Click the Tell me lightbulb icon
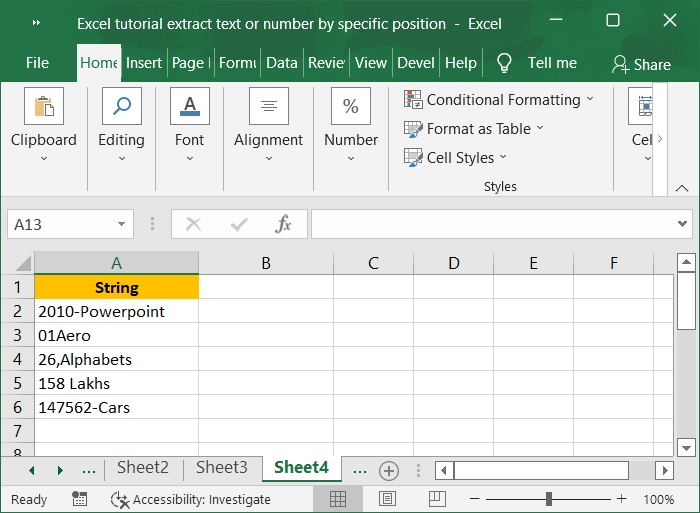This screenshot has height=513, width=700. tap(504, 63)
